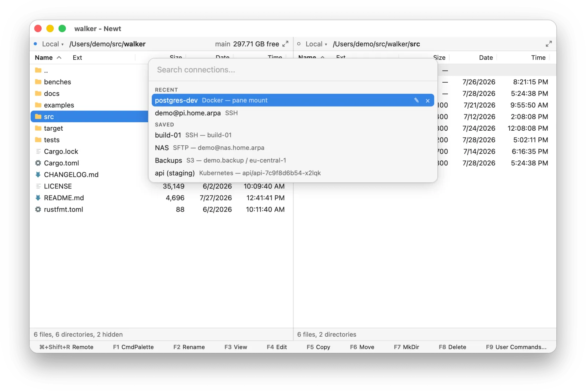Screen dimensions: 586x392
Task: Connect to demo@pi.home.arpa via SSH
Action: click(x=293, y=113)
